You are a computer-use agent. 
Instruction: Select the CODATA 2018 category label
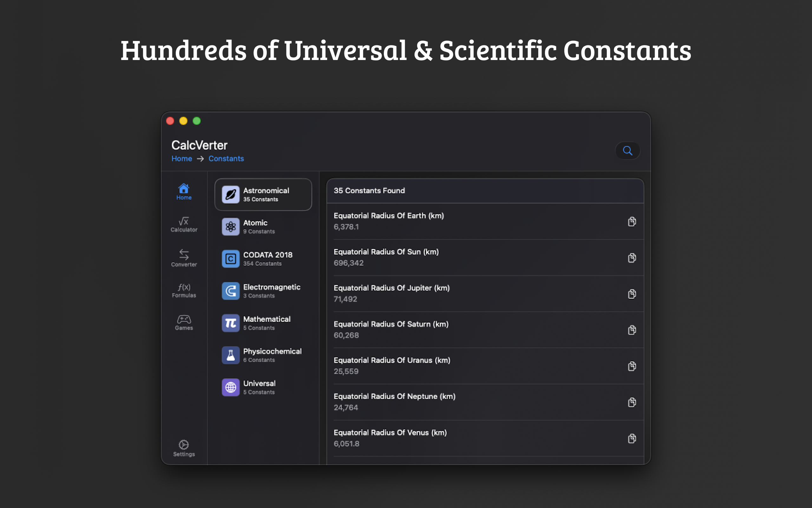268,255
